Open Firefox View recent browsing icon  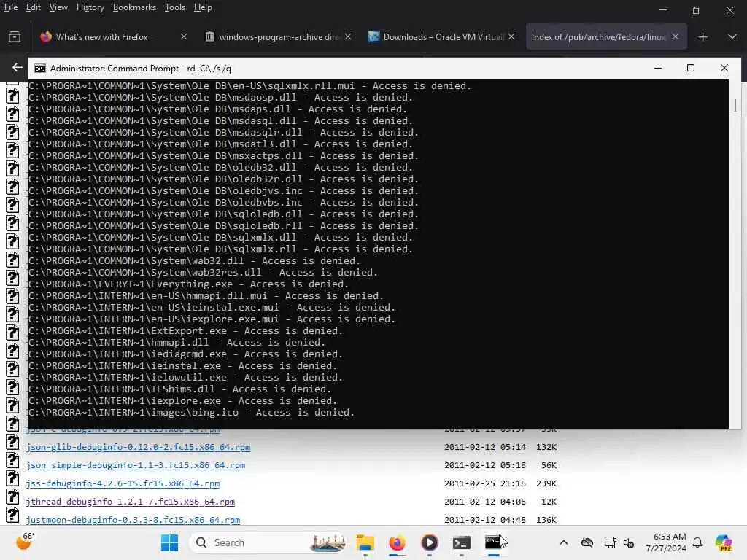tap(15, 36)
